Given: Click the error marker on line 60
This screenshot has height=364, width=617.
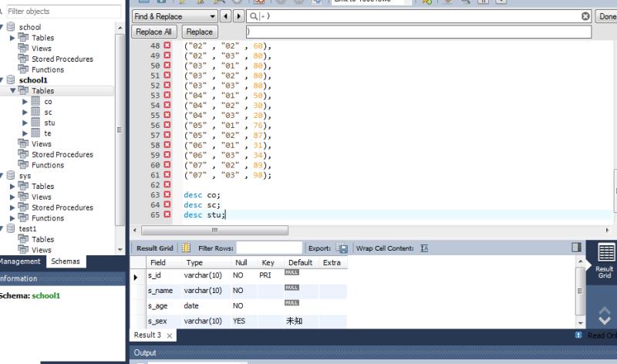Looking at the screenshot, I should 167,164.
